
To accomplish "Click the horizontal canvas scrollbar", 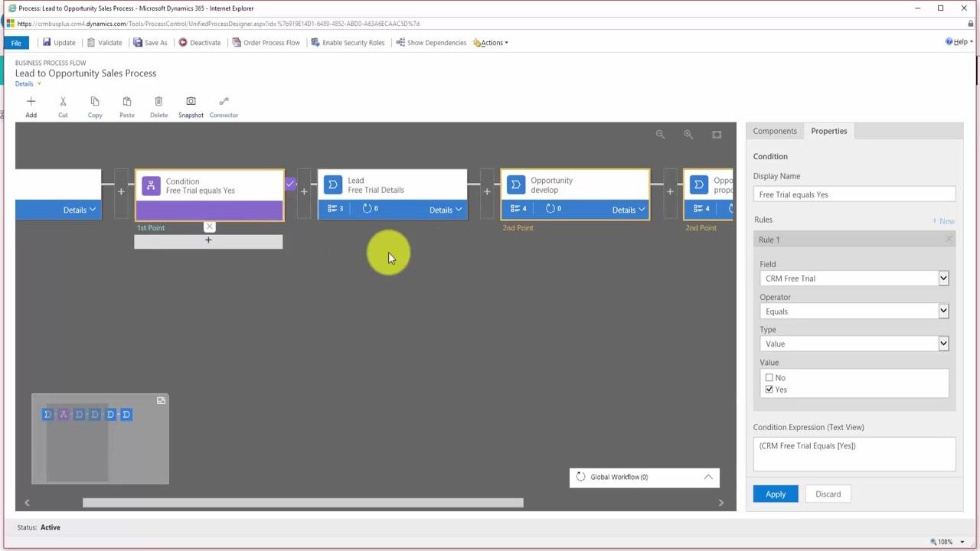I will click(x=303, y=503).
